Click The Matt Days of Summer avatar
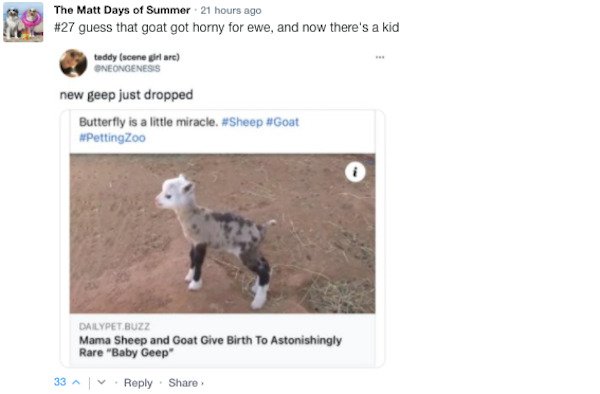 coord(23,22)
